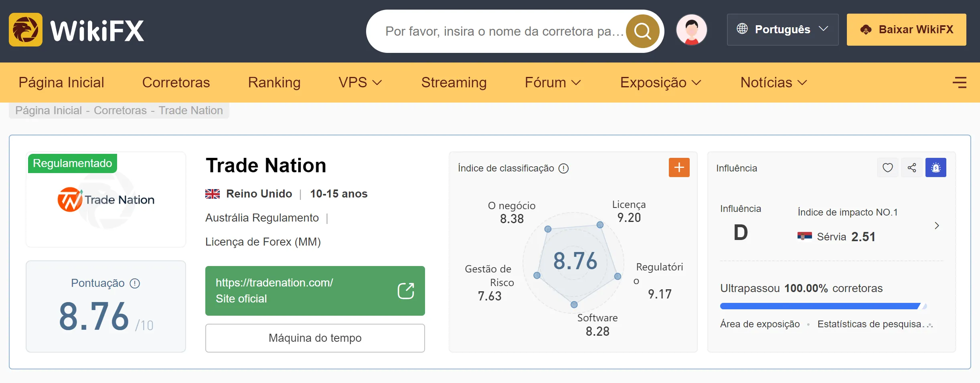The height and width of the screenshot is (383, 980).
Task: Click the download cloud icon
Action: click(866, 30)
